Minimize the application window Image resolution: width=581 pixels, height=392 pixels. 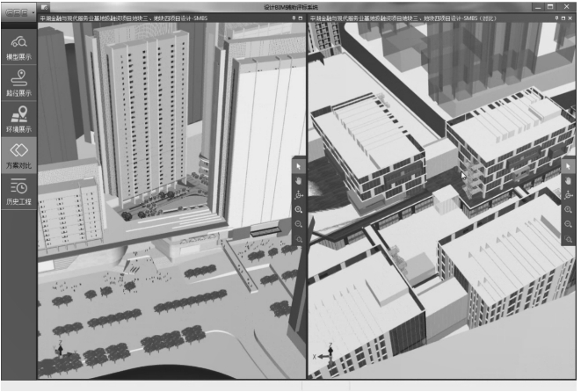pos(539,7)
